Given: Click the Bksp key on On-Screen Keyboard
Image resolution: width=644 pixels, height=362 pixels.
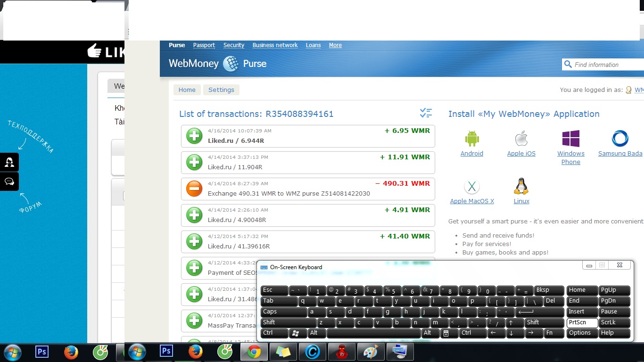Looking at the screenshot, I should tap(549, 291).
